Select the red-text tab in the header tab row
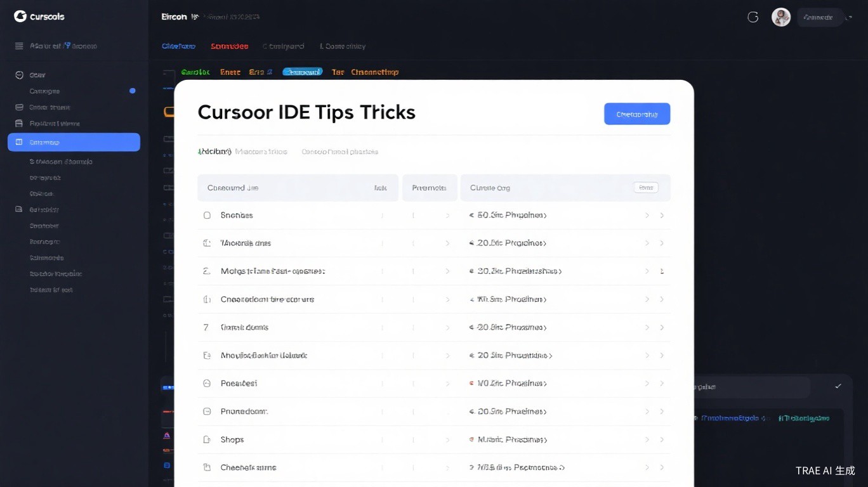 pyautogui.click(x=229, y=46)
